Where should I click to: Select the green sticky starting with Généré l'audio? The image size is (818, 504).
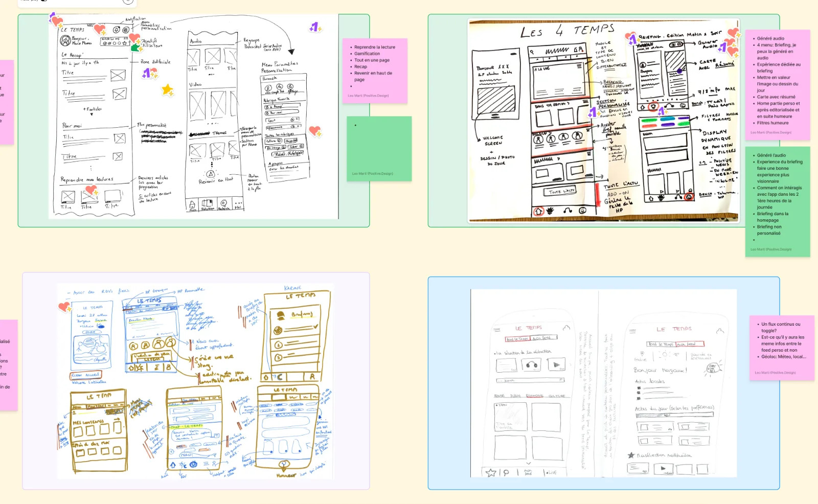[x=777, y=202]
